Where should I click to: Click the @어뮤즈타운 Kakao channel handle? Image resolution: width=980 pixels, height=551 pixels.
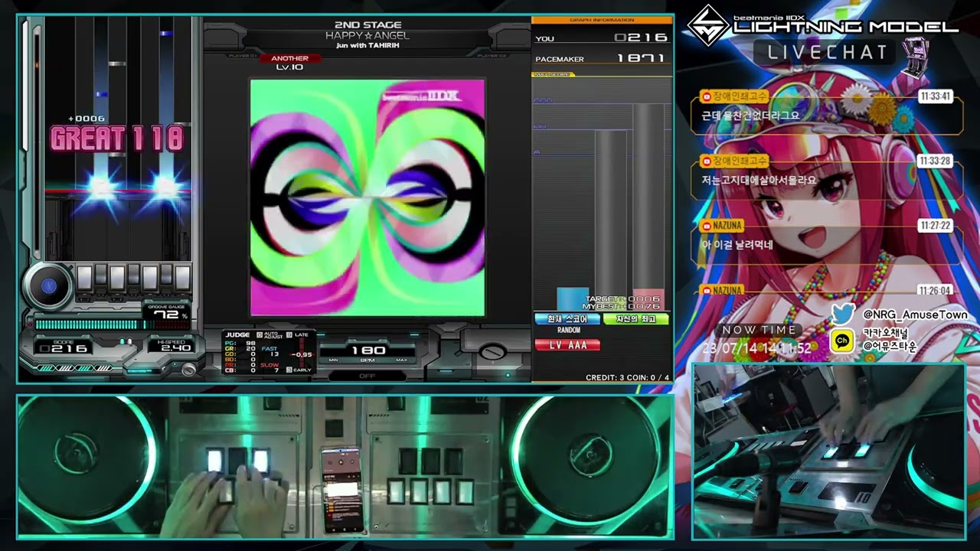889,347
